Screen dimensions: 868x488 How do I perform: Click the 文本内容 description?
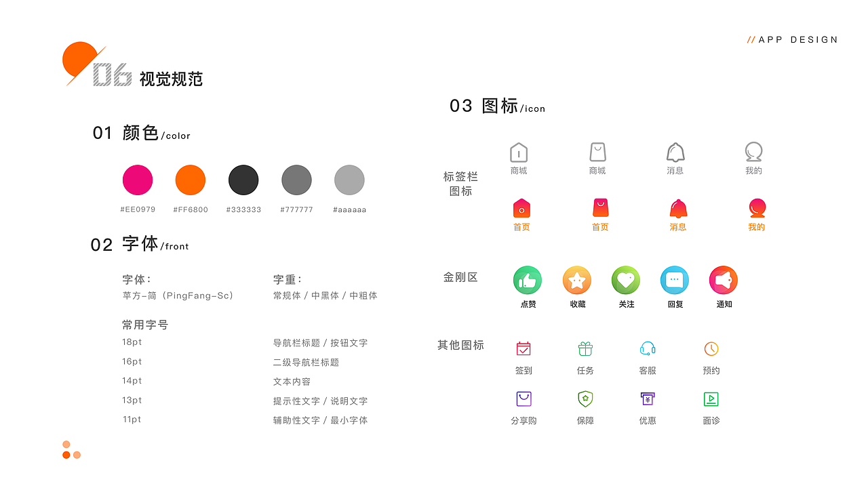[292, 382]
